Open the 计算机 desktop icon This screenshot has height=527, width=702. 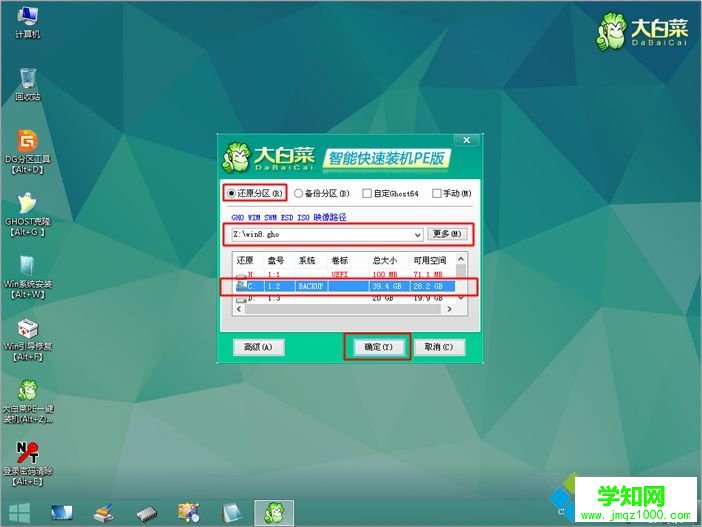pos(28,23)
